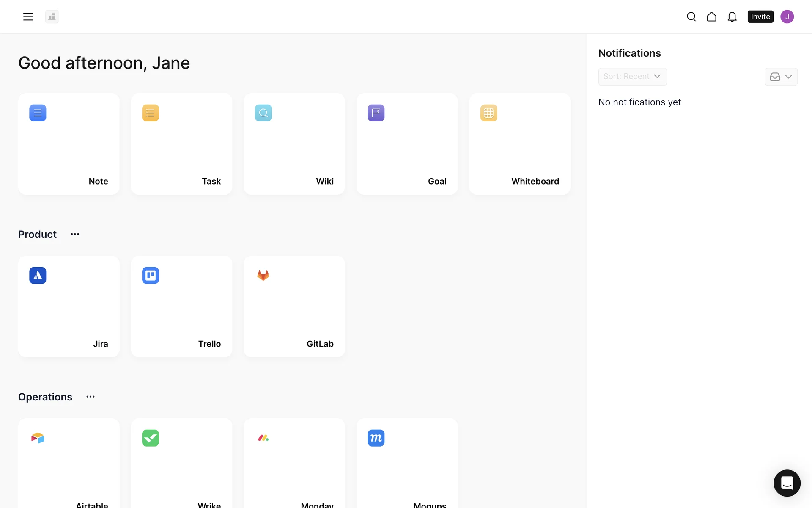This screenshot has width=812, height=508.
Task: Toggle the notifications bell icon
Action: click(x=732, y=17)
